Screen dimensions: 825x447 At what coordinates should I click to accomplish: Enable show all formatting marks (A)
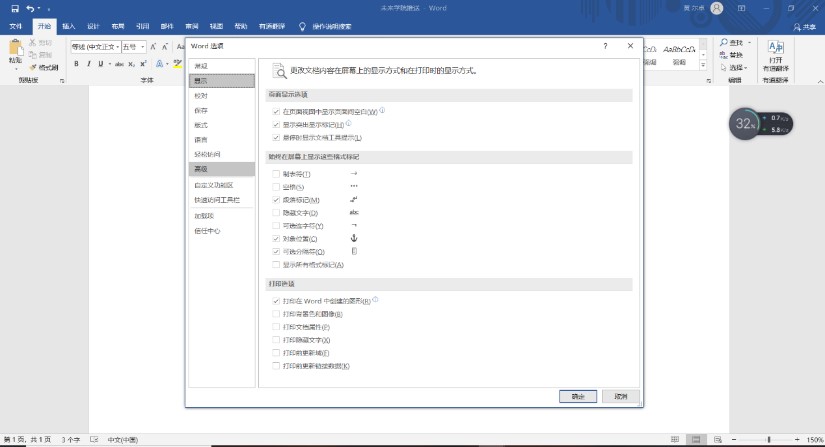coord(276,265)
